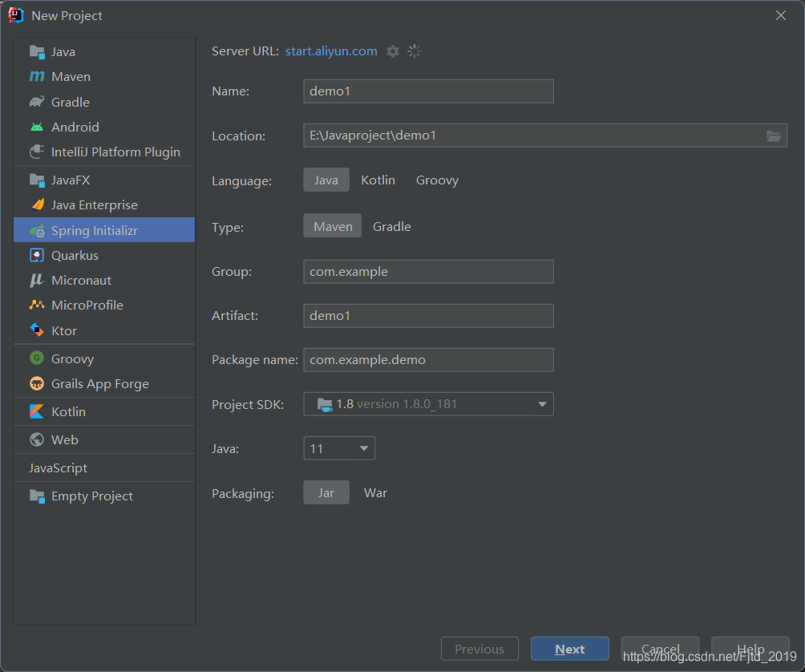Select Micronaut in project type list

point(104,281)
